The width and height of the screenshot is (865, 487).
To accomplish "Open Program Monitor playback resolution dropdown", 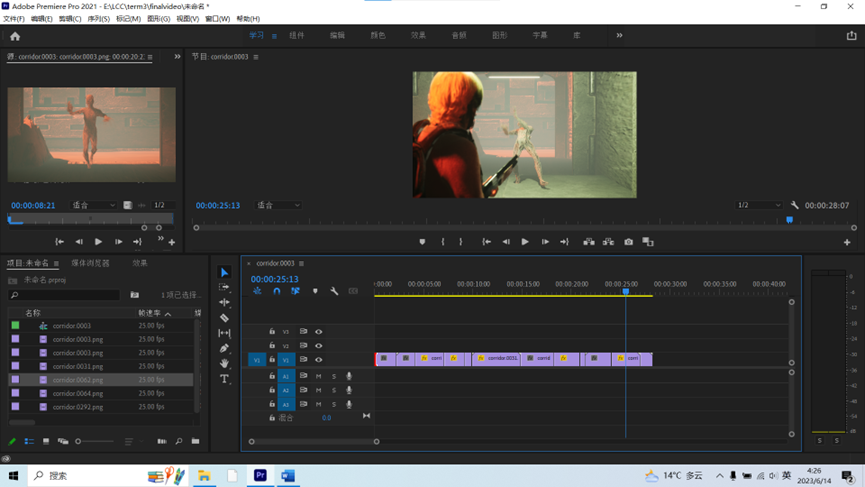I will (759, 205).
